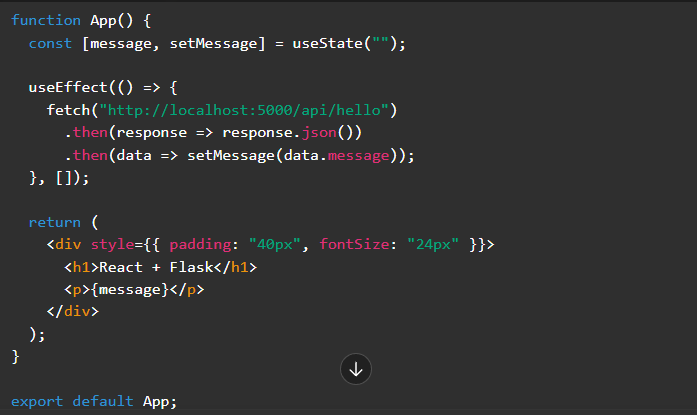Click the const keyword in the state declaration
697x415 pixels.
pyautogui.click(x=49, y=43)
